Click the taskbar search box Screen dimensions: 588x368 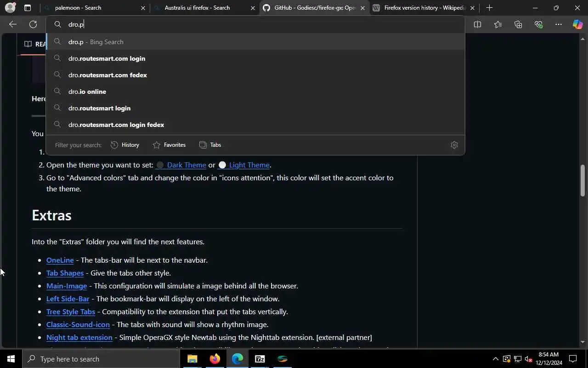(x=101, y=359)
